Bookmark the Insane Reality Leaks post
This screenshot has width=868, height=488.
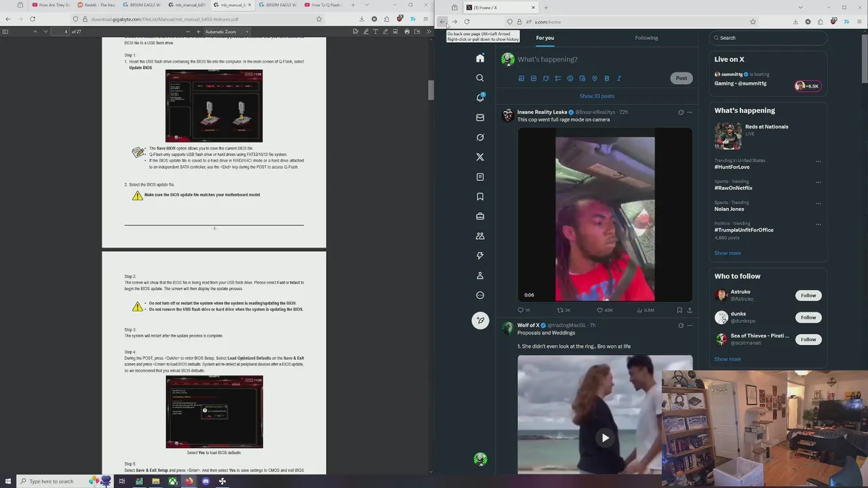[679, 310]
